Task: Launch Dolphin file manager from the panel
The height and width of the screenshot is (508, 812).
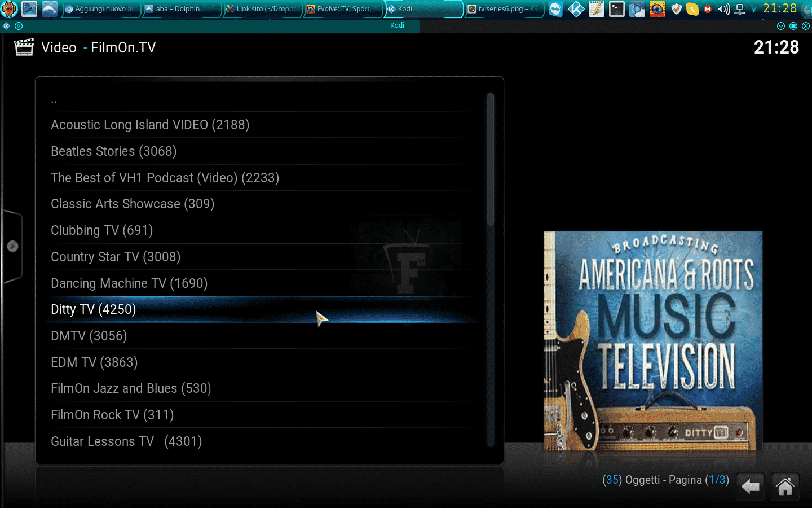Action: click(x=50, y=8)
